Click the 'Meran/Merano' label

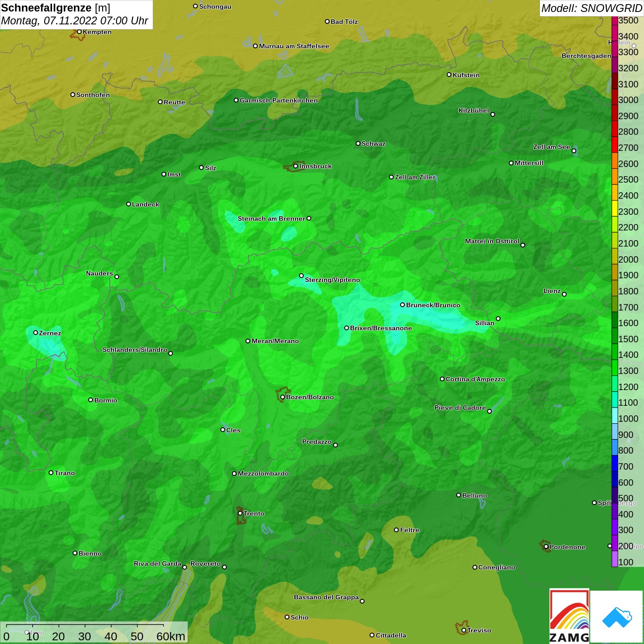click(275, 341)
